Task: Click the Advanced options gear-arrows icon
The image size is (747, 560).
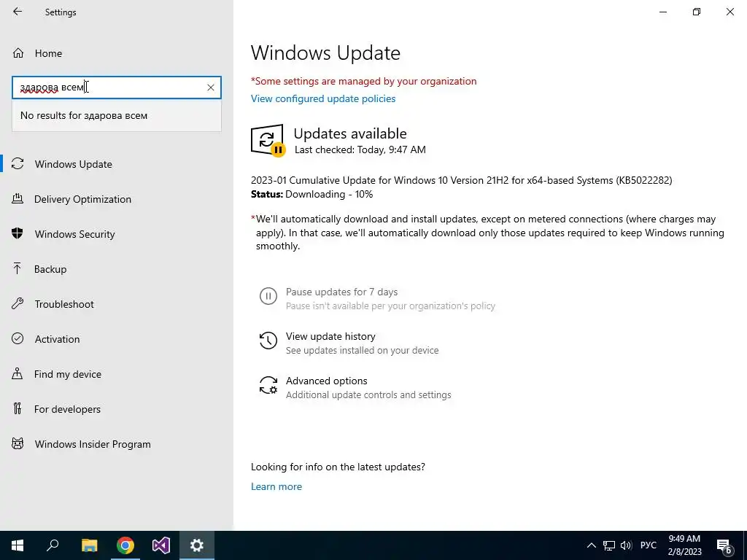Action: (268, 385)
